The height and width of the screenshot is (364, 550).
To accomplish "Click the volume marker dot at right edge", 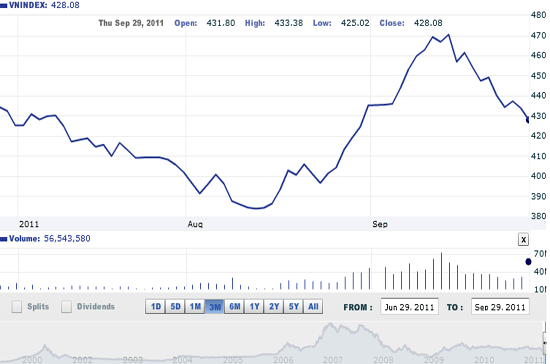I will tap(528, 262).
